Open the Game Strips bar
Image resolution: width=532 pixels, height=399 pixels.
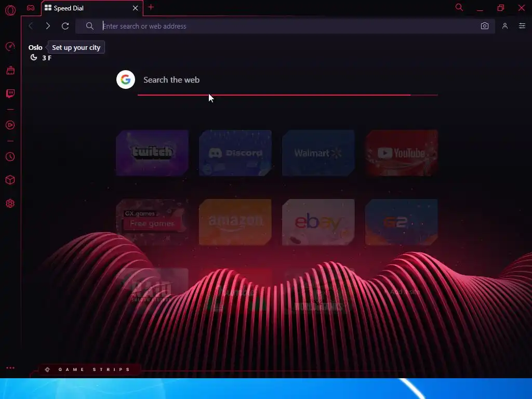(x=89, y=369)
